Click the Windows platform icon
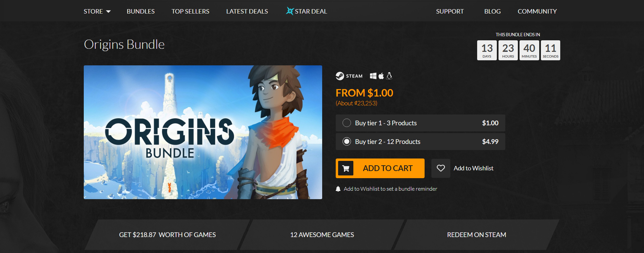This screenshot has height=253, width=644. [x=373, y=76]
